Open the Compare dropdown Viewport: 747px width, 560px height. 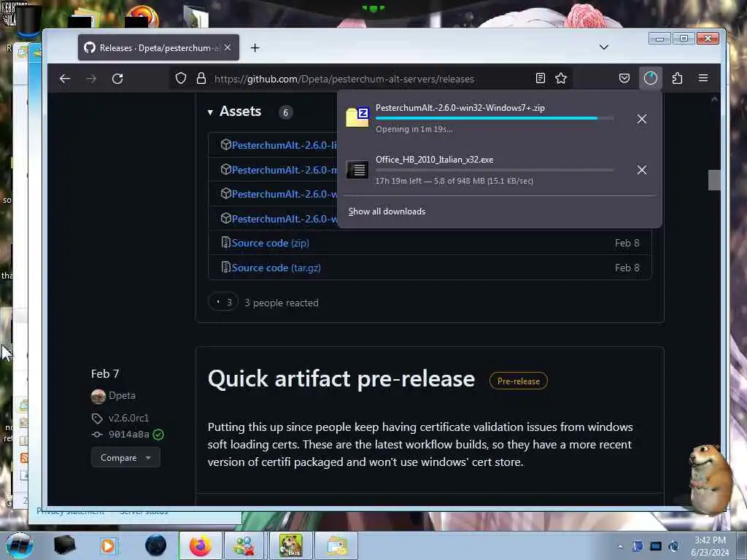point(125,458)
